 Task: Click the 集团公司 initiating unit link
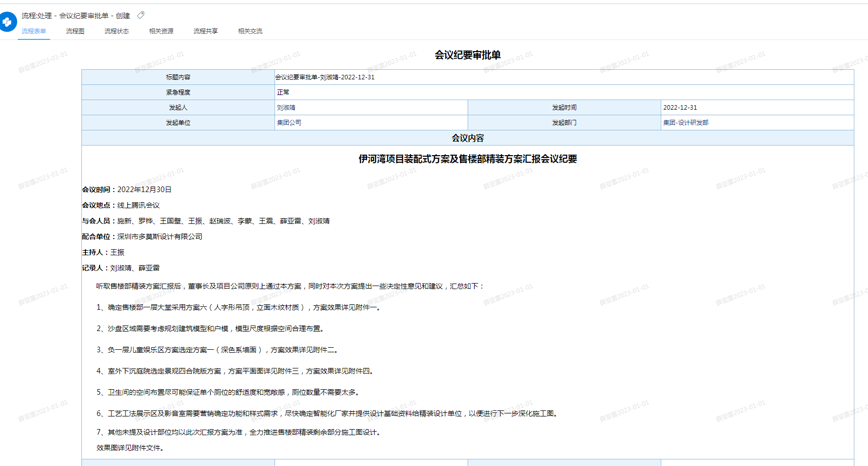coord(289,123)
